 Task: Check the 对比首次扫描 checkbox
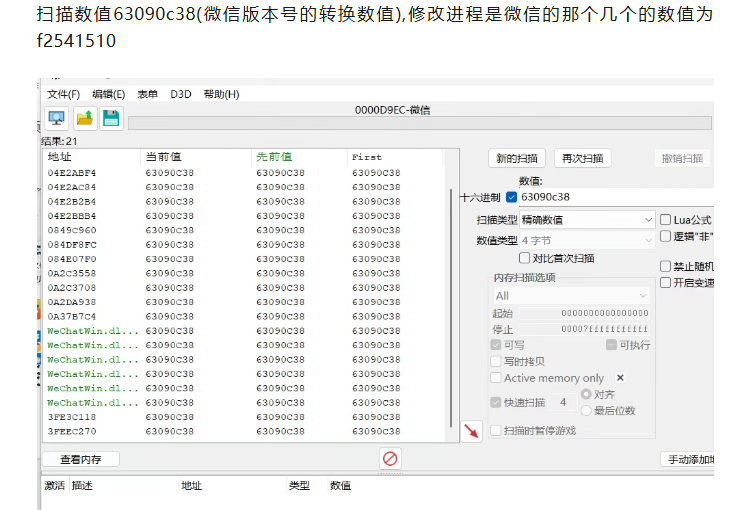[x=524, y=258]
